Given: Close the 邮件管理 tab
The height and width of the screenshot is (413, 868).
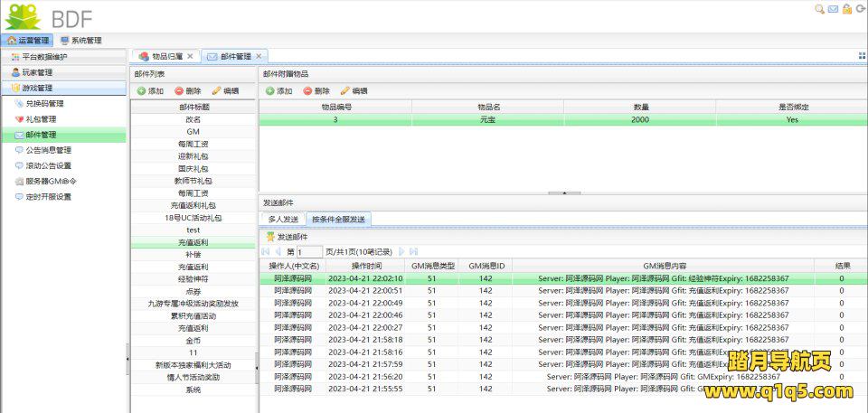Looking at the screenshot, I should pos(259,56).
